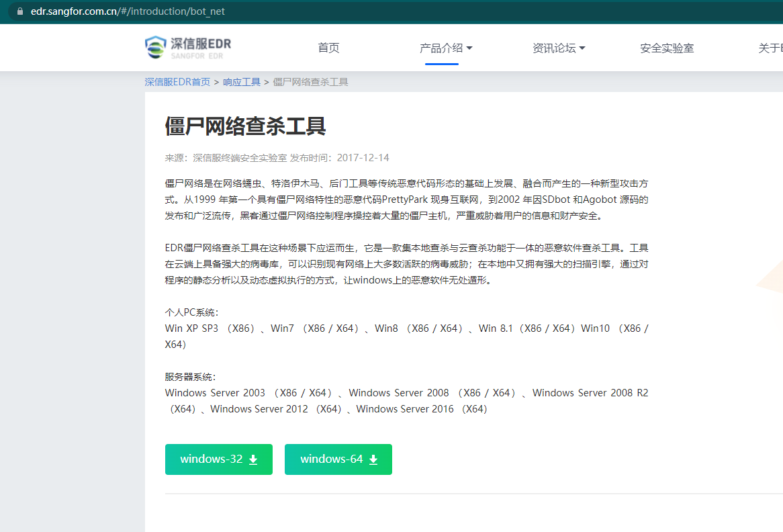Viewport: 783px width, 532px height.
Task: Click the page heading 僵尸网络查杀工具
Action: pyautogui.click(x=245, y=126)
